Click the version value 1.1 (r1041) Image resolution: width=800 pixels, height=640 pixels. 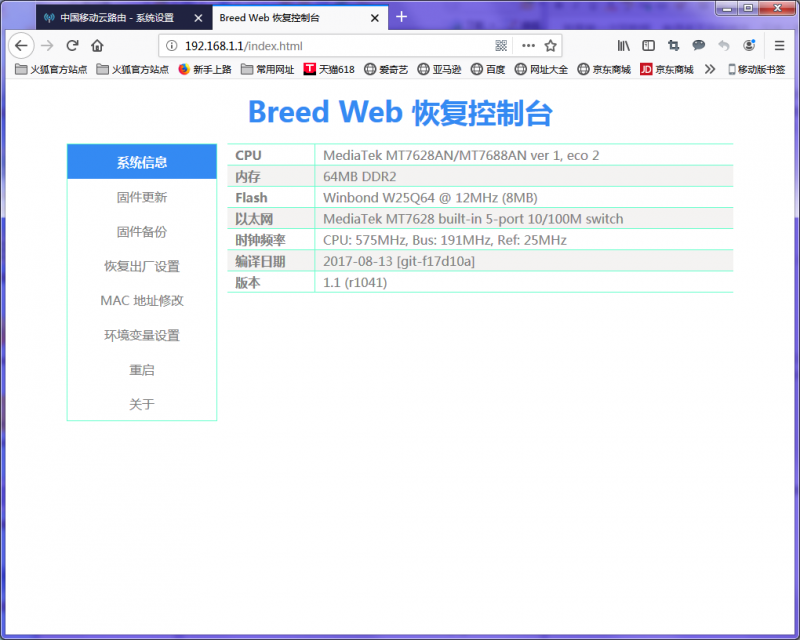click(x=355, y=283)
